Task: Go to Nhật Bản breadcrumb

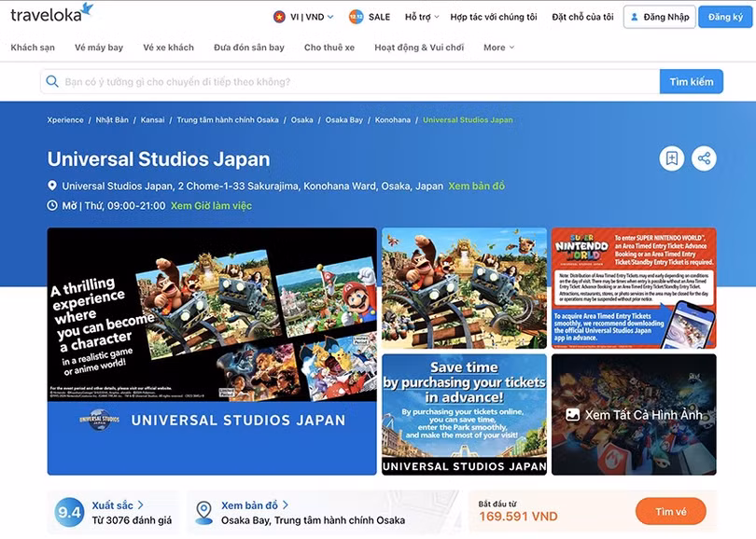Action: pos(112,120)
